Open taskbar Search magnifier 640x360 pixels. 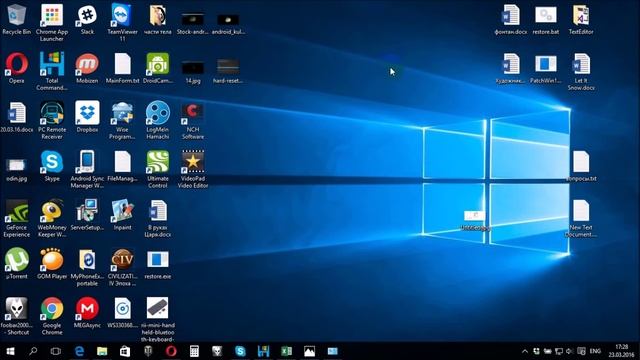(x=33, y=351)
